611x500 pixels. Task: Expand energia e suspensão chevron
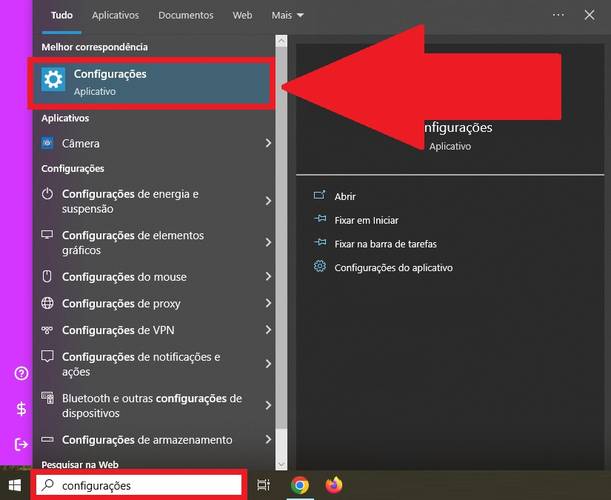click(268, 201)
